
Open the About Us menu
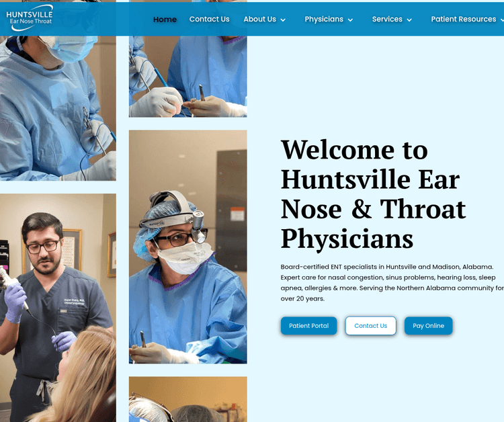click(x=259, y=19)
